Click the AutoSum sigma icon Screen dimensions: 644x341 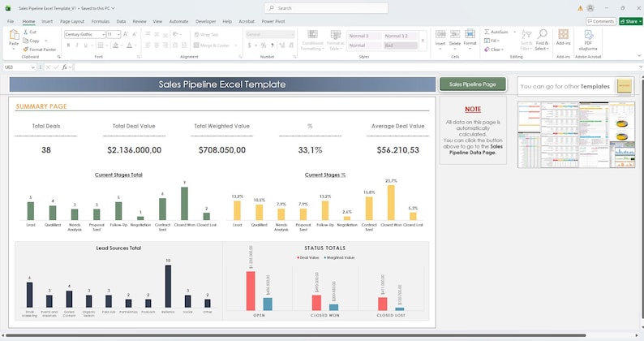[x=487, y=32]
